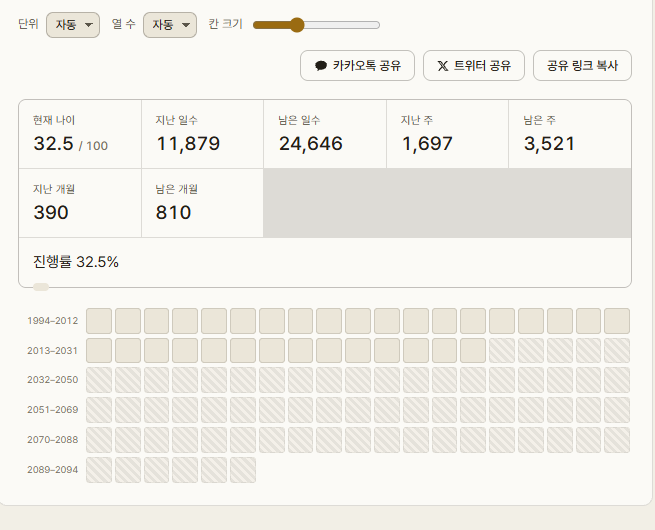
Task: Click the last filled cell in 2013–2031 row
Action: [473, 350]
